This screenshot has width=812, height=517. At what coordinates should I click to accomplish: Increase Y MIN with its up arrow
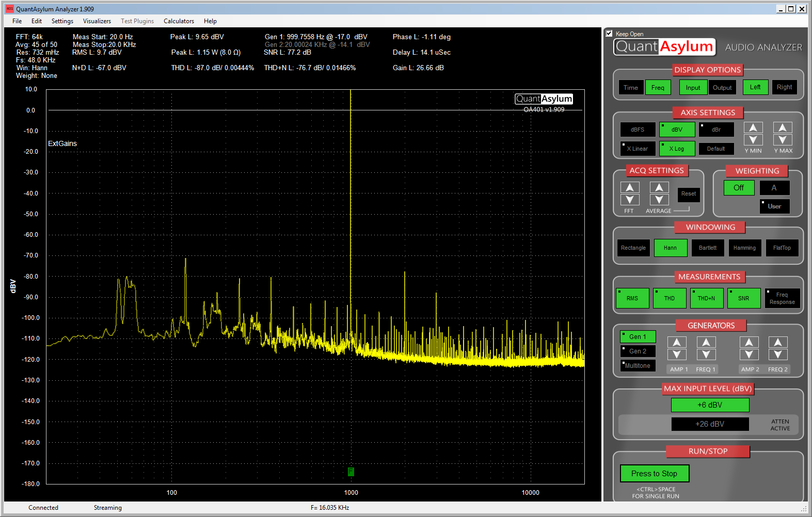pos(753,127)
